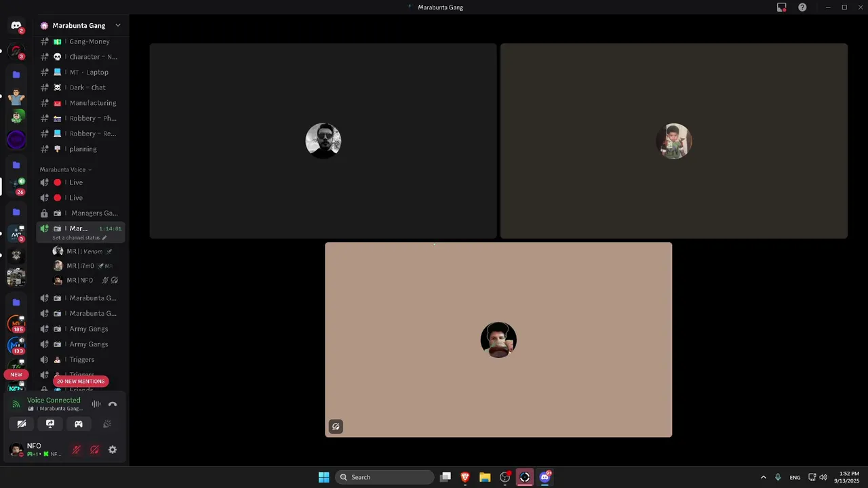Image resolution: width=868 pixels, height=488 pixels.
Task: Open NFO user profile in bottom panel
Action: pos(37,449)
